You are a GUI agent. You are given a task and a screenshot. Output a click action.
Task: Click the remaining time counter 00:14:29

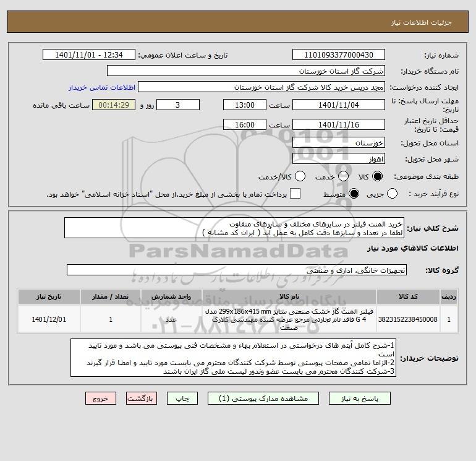pos(114,105)
